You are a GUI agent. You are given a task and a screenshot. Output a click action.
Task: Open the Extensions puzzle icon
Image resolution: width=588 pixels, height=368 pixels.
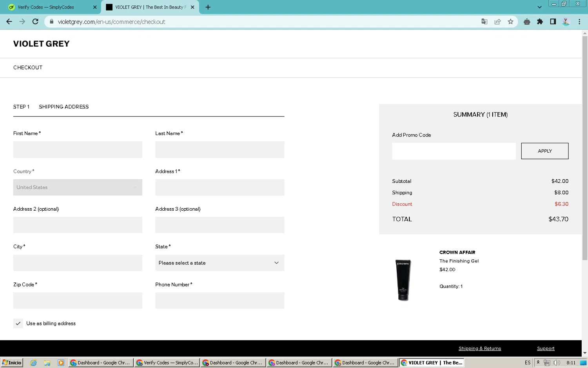click(540, 22)
